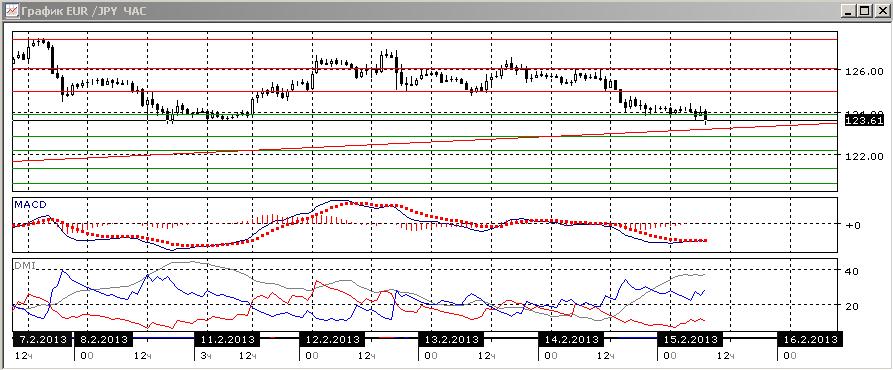Click the 3ч time label under 11.2.2013
The image size is (893, 370).
(207, 356)
